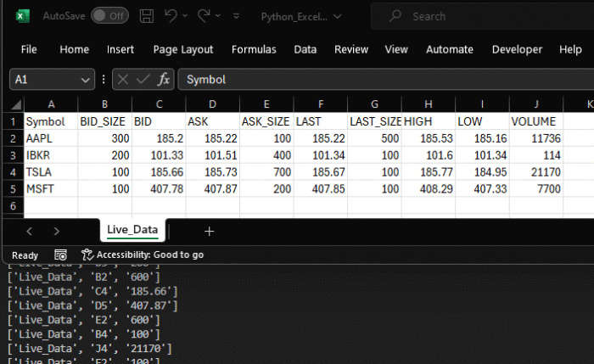The width and height of the screenshot is (594, 364).
Task: Select the cell with value 11736
Action: [x=536, y=138]
